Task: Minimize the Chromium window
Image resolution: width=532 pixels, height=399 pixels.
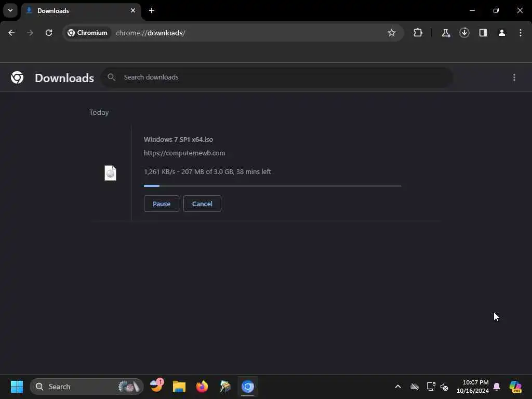Action: [472, 10]
